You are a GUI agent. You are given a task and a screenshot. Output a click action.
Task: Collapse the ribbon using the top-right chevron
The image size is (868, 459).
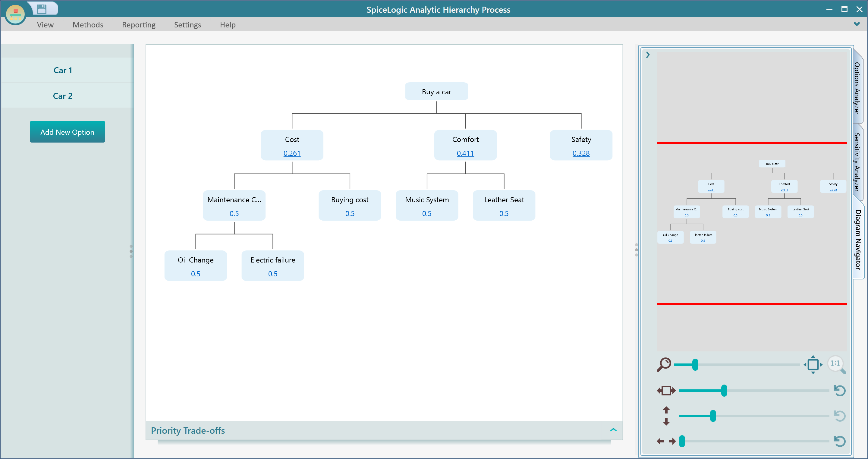[x=857, y=24]
